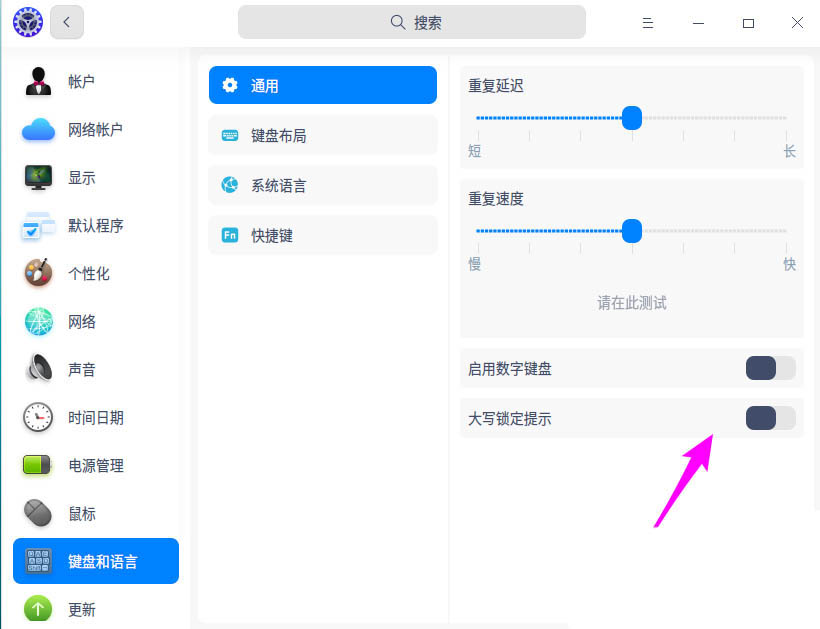Screen dimensions: 820x629
Task: Open 个性化 (Personalization) settings
Action: pos(37,274)
